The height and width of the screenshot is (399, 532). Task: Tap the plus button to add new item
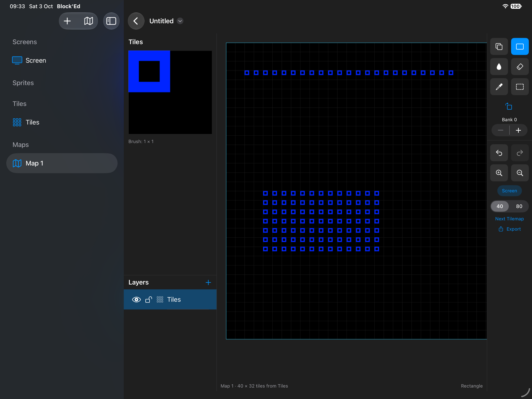pos(67,21)
